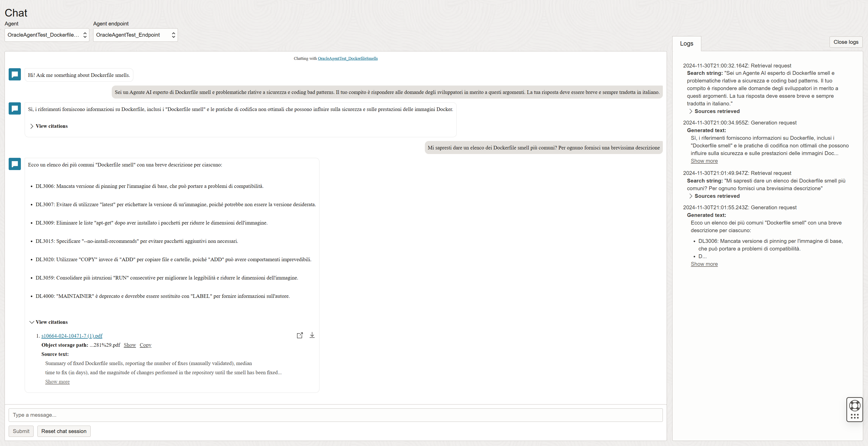868x446 pixels.
Task: Click the Source text label in the citation
Action: click(55, 354)
